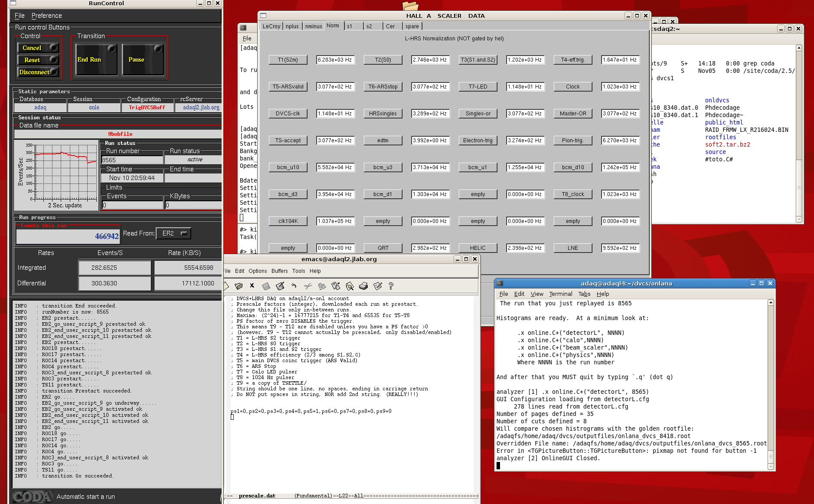Click the Cancel button in RunControl
This screenshot has height=504, width=814.
point(38,48)
